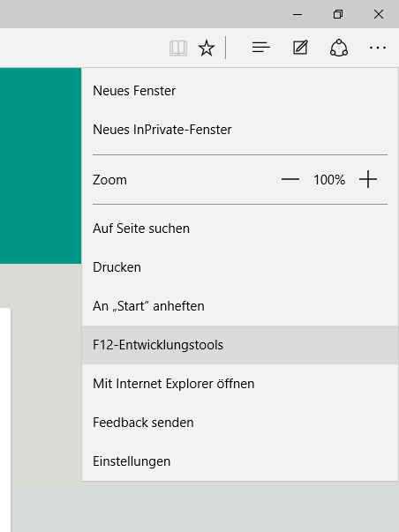Toggle the More actions three-dots button
The height and width of the screenshot is (532, 399).
(378, 48)
